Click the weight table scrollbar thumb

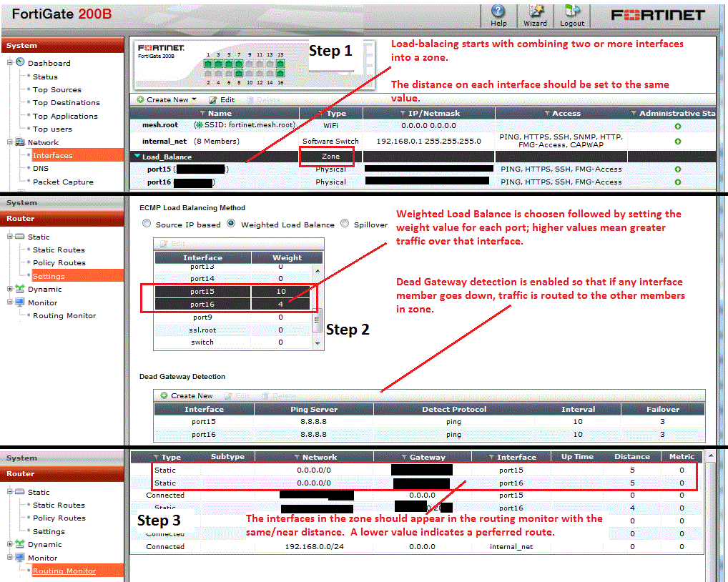click(x=318, y=320)
